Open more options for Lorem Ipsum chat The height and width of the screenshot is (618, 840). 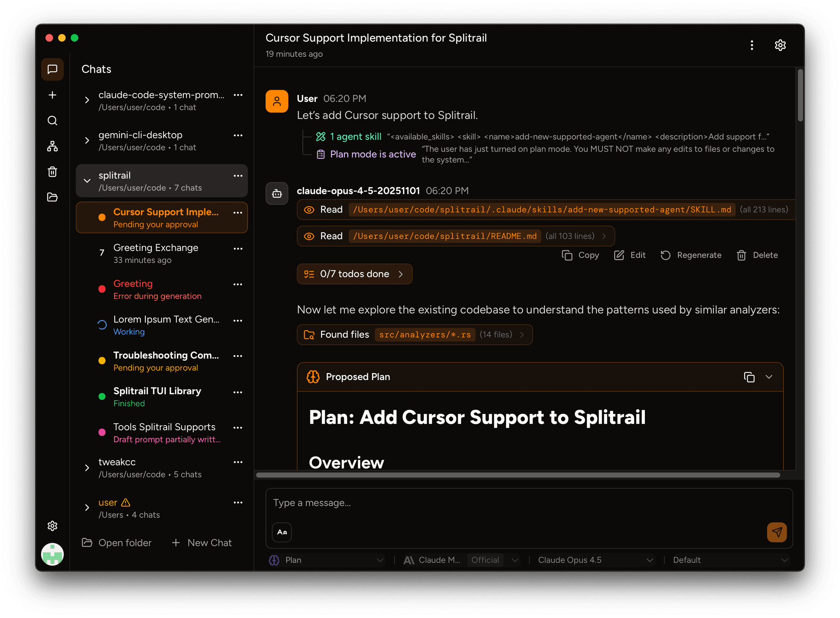click(x=238, y=320)
